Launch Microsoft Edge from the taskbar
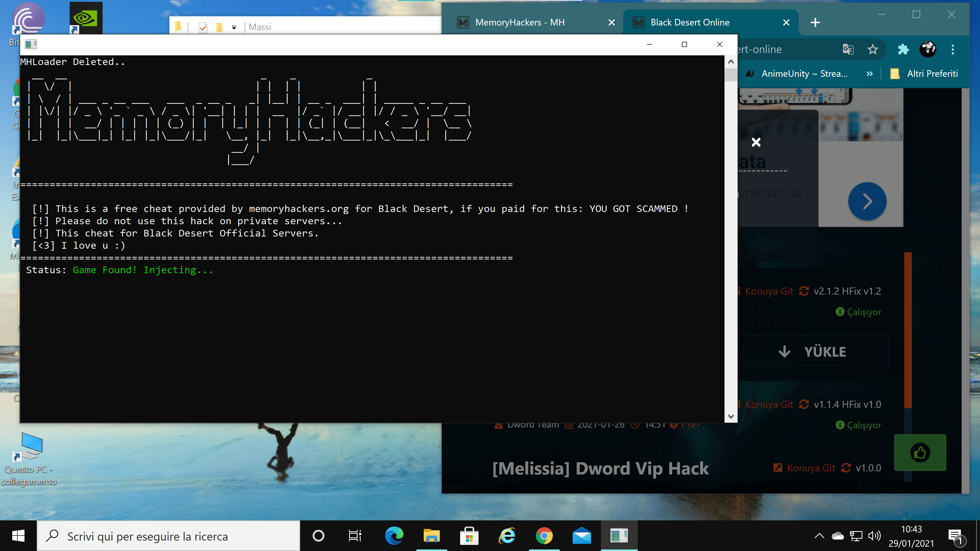This screenshot has width=980, height=551. click(394, 536)
